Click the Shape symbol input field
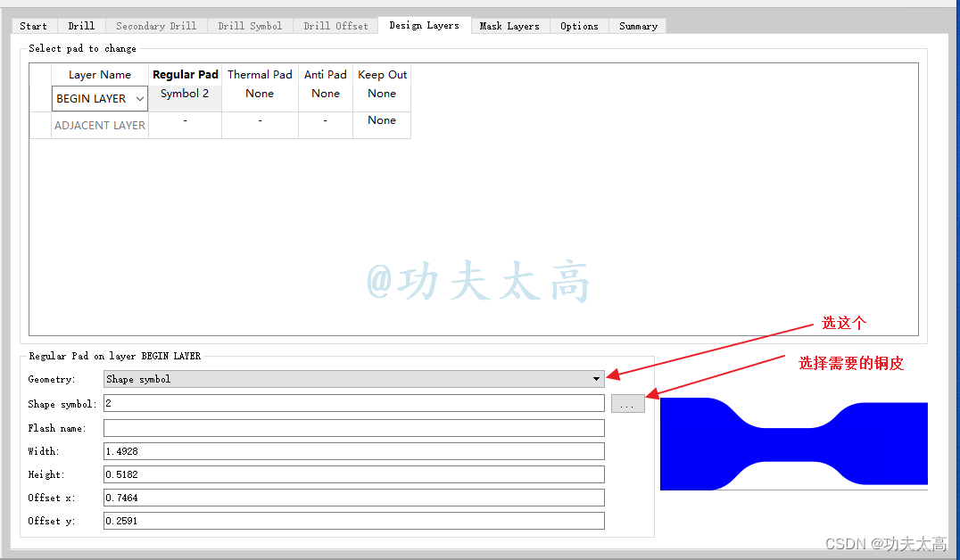Viewport: 960px width, 560px height. pyautogui.click(x=353, y=404)
